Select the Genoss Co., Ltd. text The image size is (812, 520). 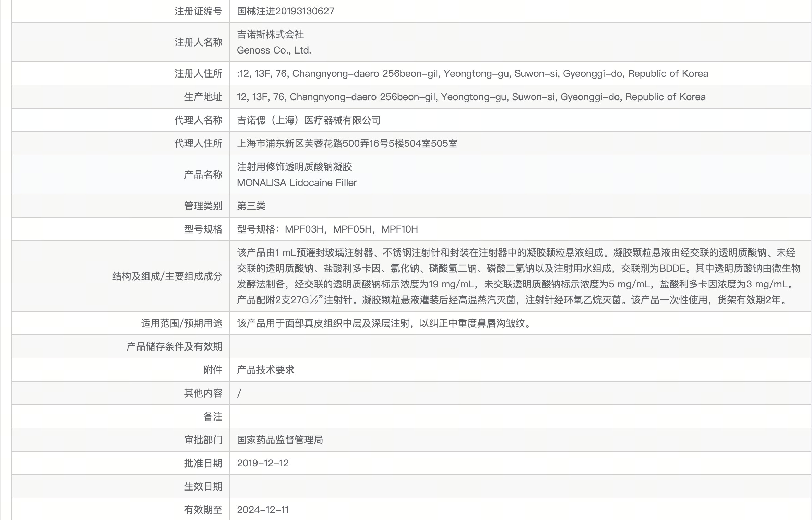click(x=274, y=50)
